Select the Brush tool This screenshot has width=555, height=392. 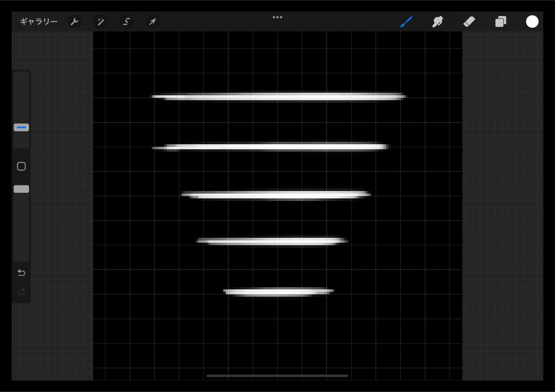click(406, 22)
